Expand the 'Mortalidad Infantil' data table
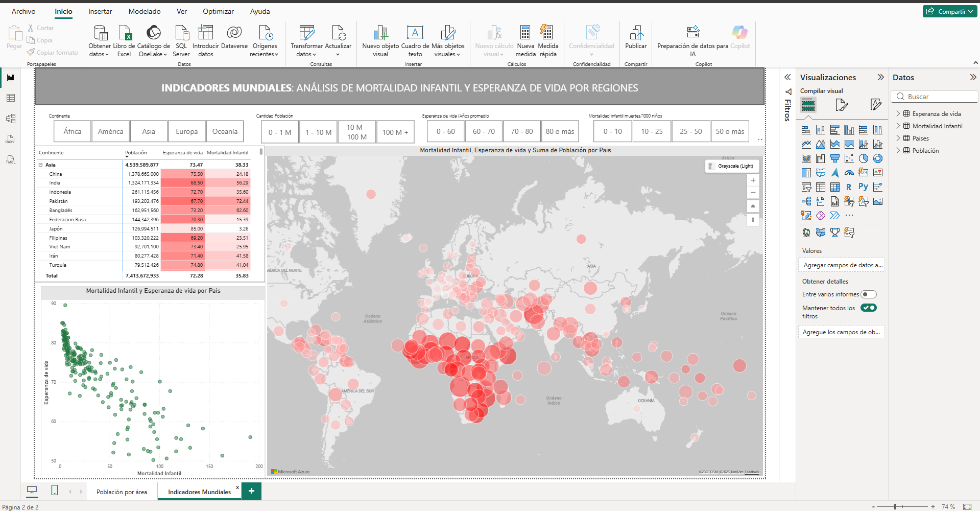 (898, 126)
